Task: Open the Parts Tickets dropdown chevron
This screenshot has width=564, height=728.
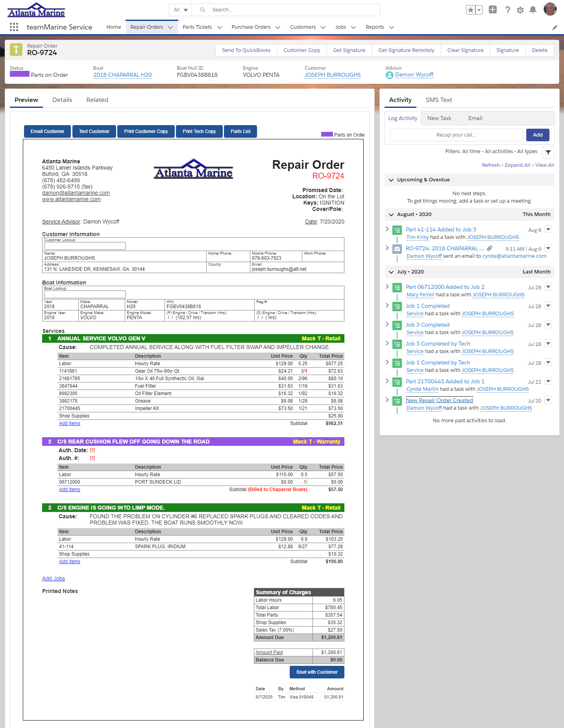Action: pyautogui.click(x=220, y=27)
